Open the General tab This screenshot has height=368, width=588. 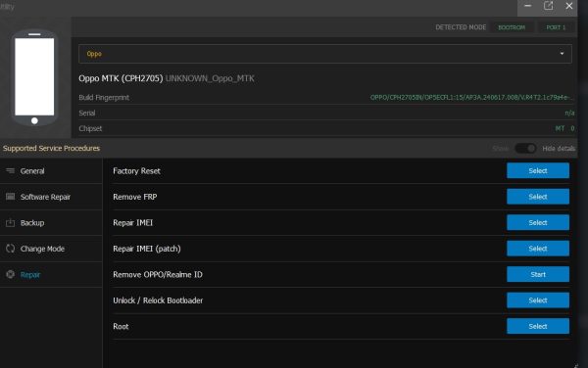(51, 171)
